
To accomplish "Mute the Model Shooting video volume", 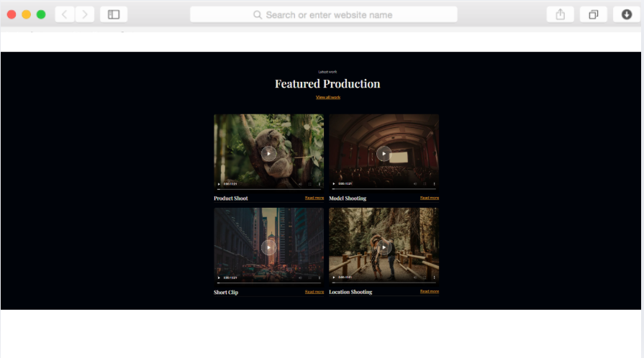I will 414,184.
